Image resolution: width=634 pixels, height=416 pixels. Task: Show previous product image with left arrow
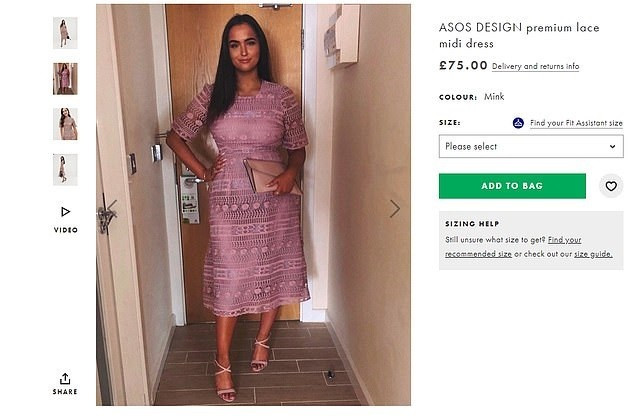(x=111, y=208)
